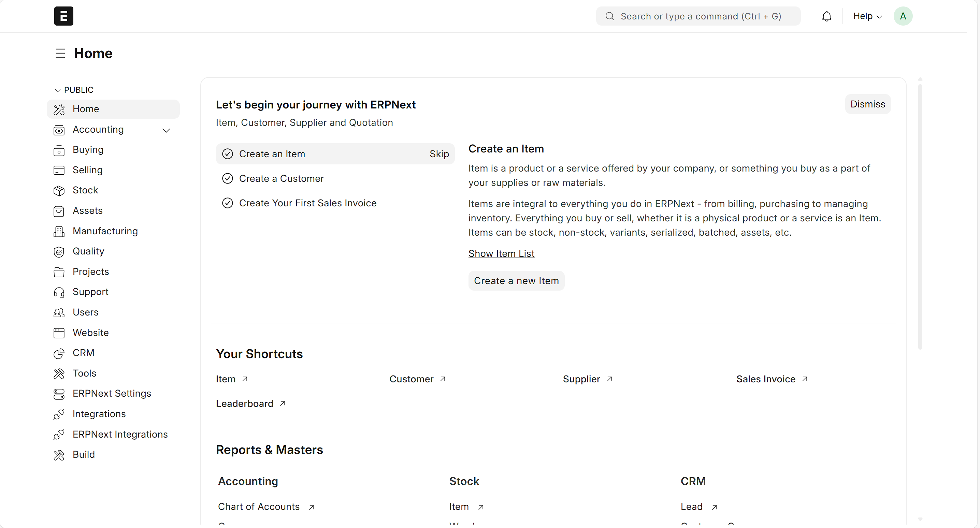The width and height of the screenshot is (980, 528).
Task: Open the Help dropdown menu
Action: tap(867, 16)
